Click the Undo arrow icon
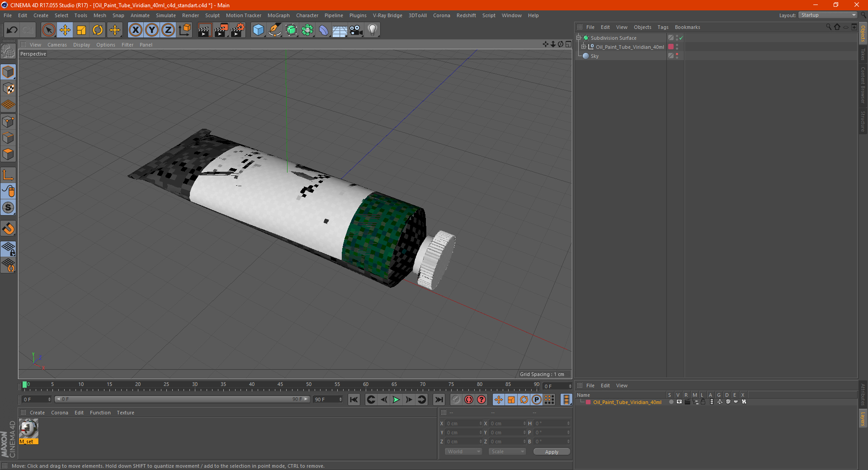 coord(12,30)
